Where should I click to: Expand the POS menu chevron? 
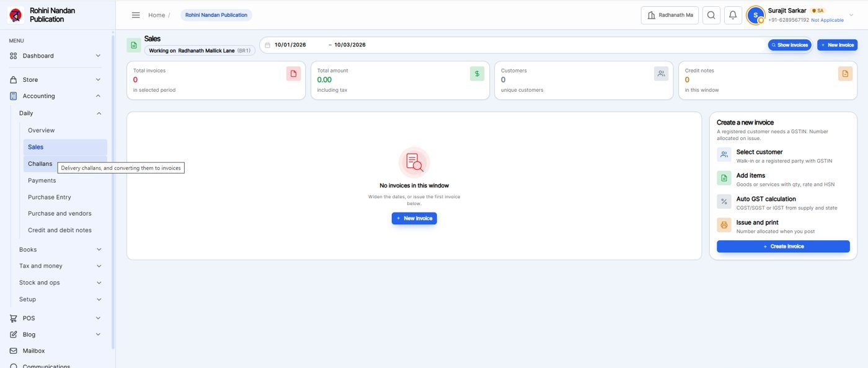point(98,318)
